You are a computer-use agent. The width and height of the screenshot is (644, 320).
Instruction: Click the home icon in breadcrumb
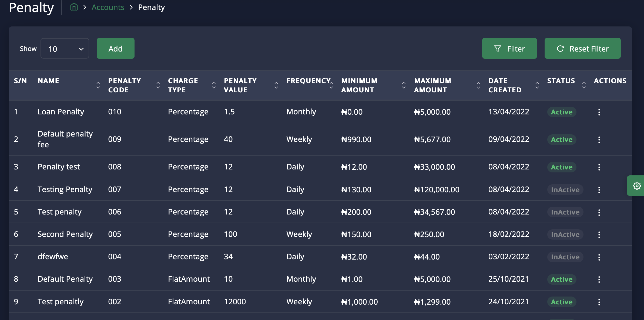coord(74,7)
